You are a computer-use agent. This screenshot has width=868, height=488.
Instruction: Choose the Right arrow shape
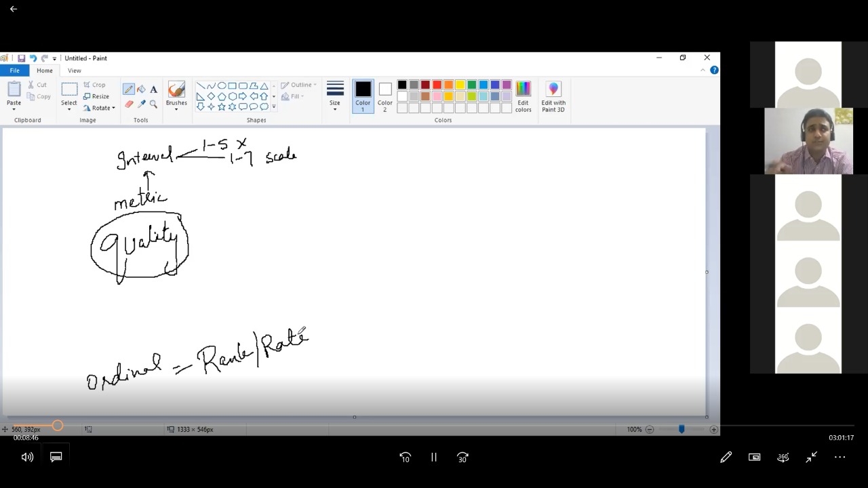[x=243, y=96]
